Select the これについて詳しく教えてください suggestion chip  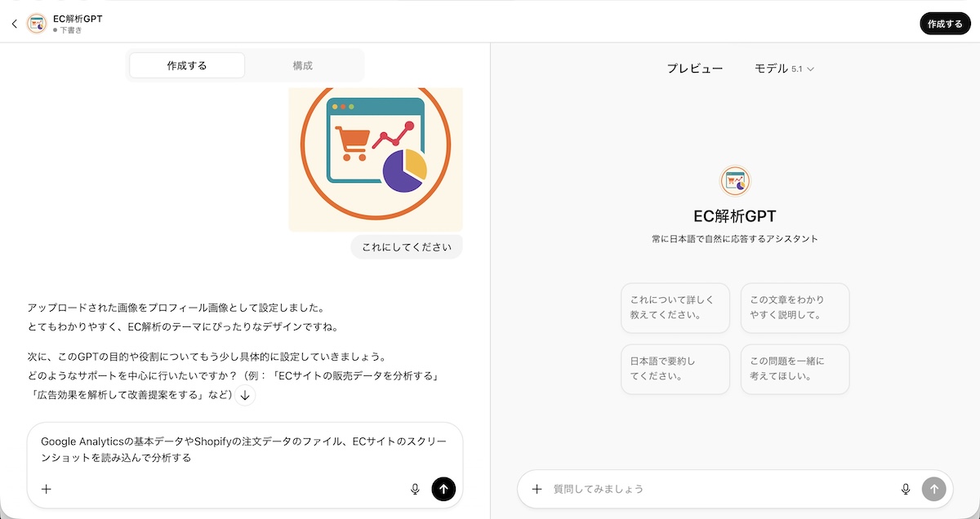pyautogui.click(x=675, y=308)
